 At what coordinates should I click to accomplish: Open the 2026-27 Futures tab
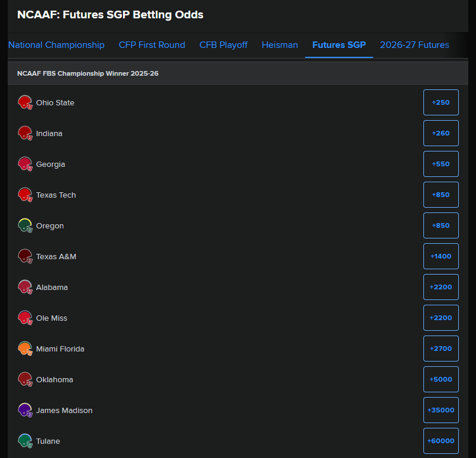pos(415,45)
